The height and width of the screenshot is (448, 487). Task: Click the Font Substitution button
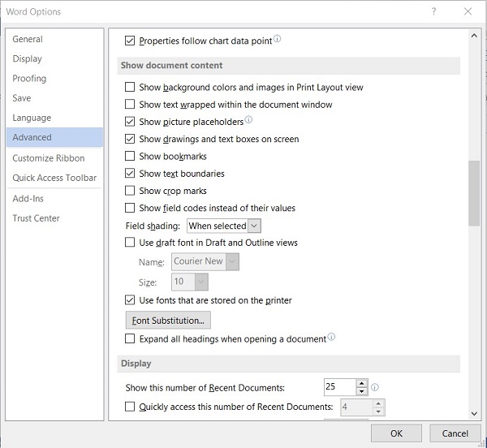tap(168, 320)
